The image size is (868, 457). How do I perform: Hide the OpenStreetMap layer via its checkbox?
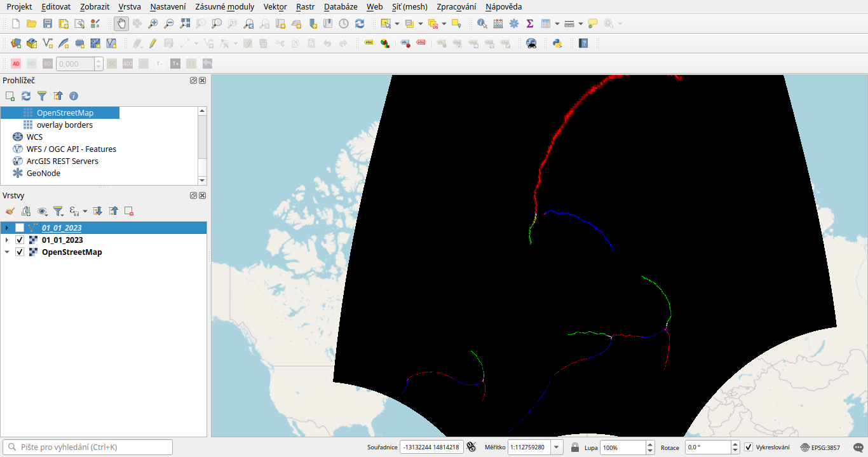pos(20,252)
